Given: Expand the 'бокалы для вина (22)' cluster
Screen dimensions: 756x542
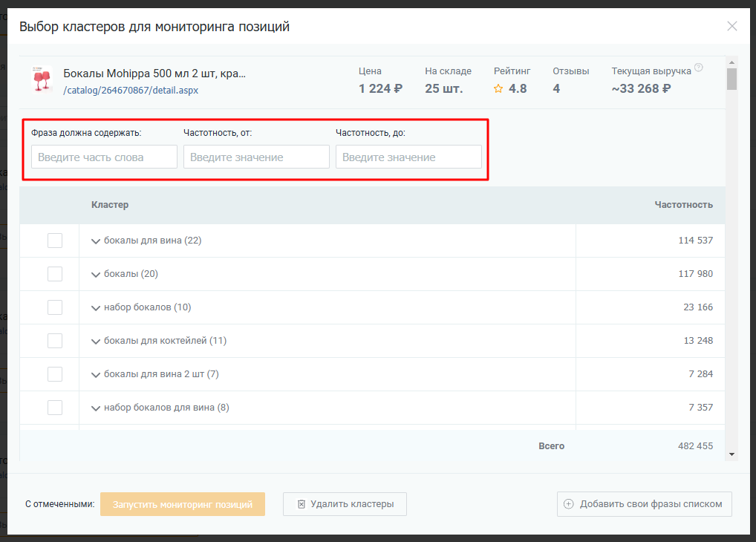Looking at the screenshot, I should (96, 241).
